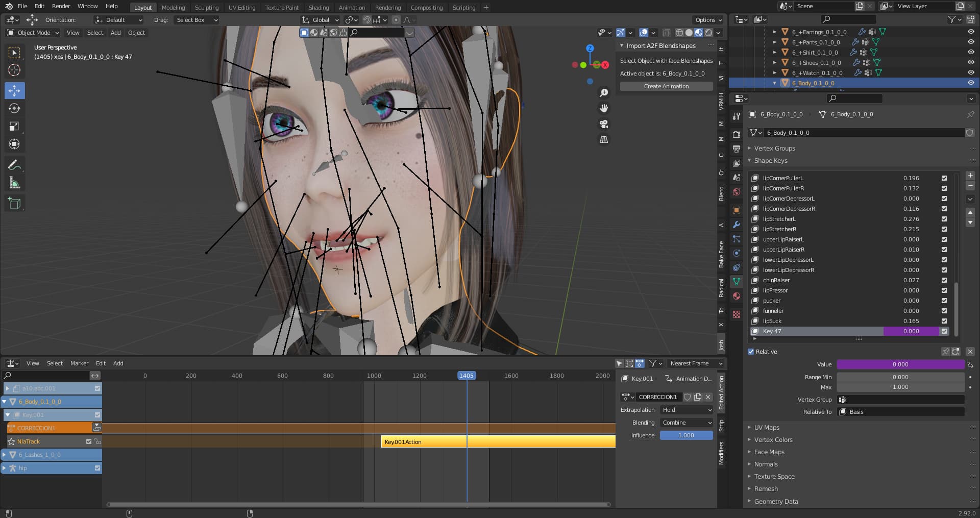Uncheck the lipSuck shape key checkbox
This screenshot has height=518, width=980.
tap(944, 321)
